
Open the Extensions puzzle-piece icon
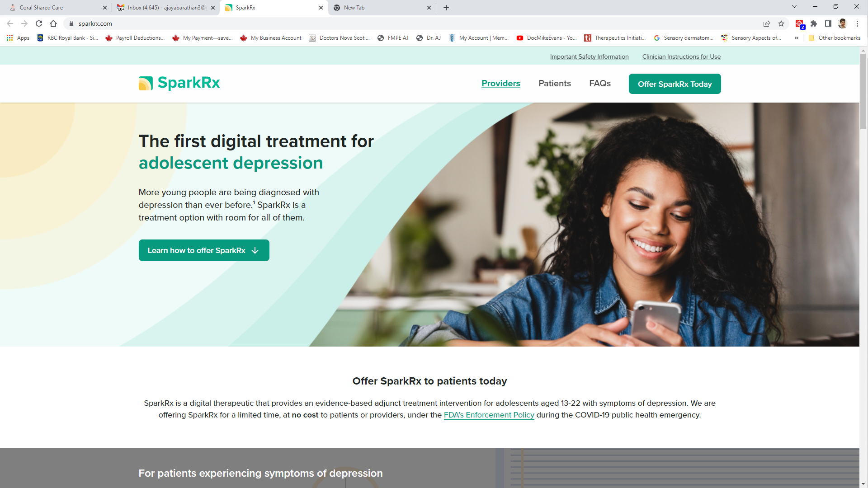814,23
